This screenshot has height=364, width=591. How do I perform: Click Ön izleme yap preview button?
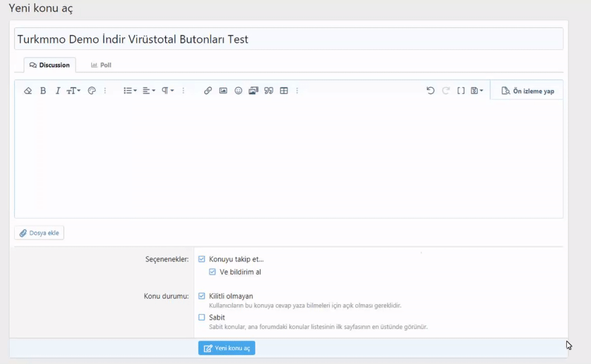[527, 91]
